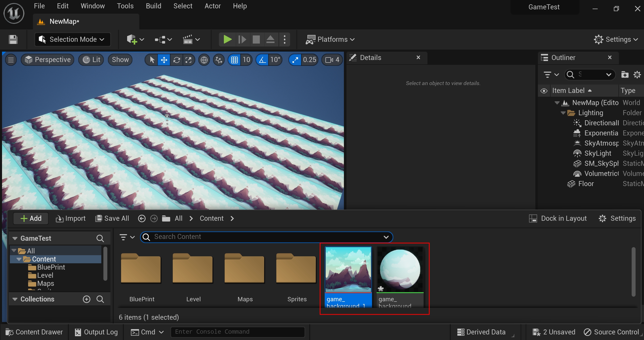The width and height of the screenshot is (644, 340).
Task: Toggle scale snapping in viewport
Action: [x=295, y=60]
